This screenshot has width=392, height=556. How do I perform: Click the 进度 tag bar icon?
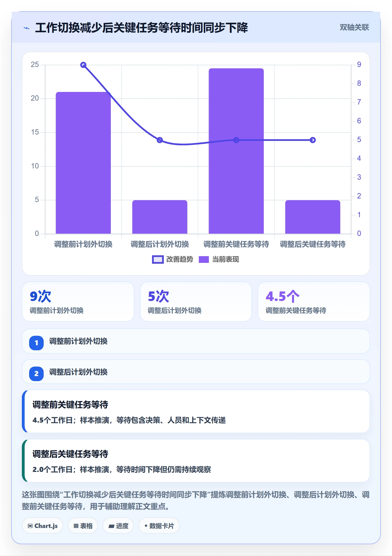click(111, 526)
